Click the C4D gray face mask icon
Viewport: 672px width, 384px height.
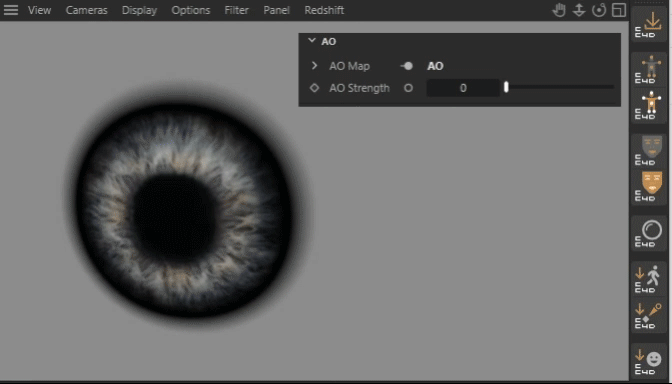pos(650,151)
